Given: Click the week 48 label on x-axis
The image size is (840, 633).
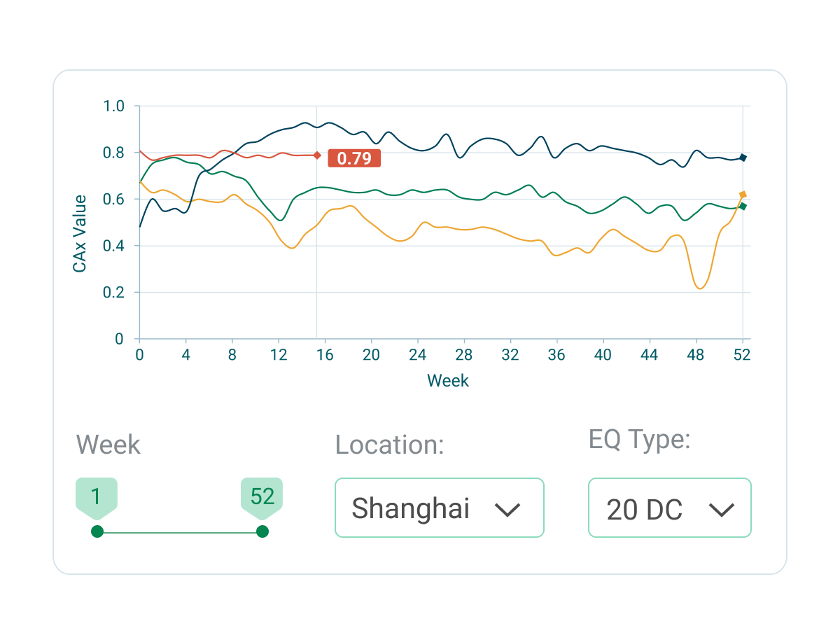Looking at the screenshot, I should [x=696, y=355].
